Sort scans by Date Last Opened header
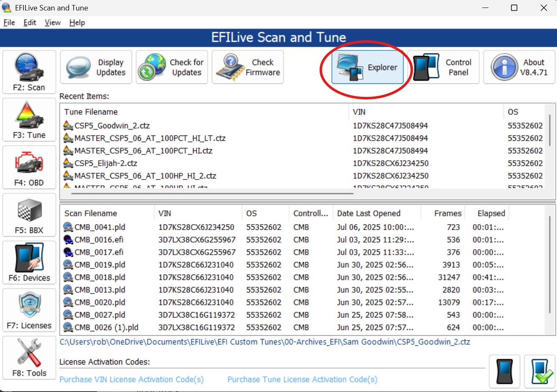This screenshot has width=557, height=392. (x=377, y=213)
